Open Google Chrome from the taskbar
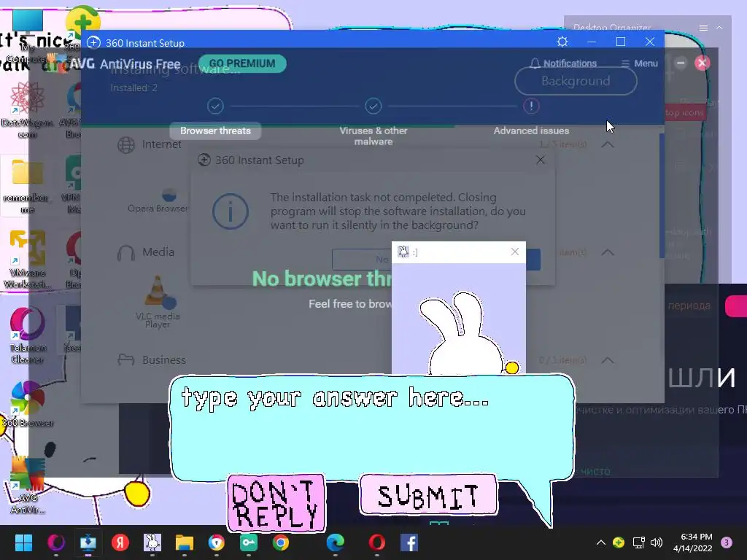 [x=281, y=542]
